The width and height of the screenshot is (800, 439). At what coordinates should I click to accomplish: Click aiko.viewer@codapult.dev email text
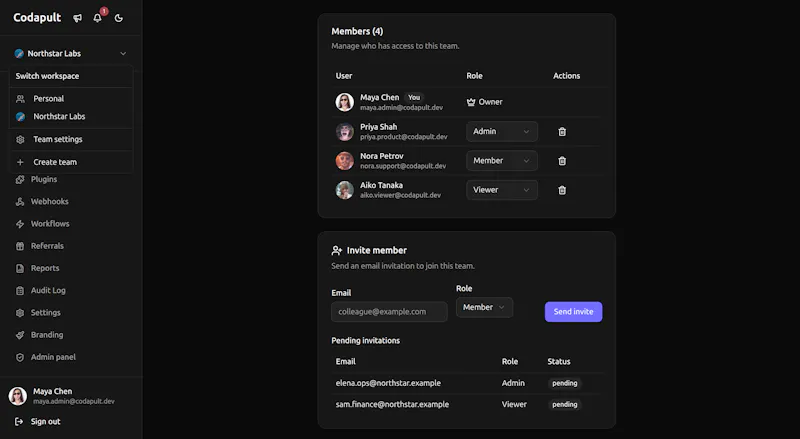click(401, 195)
